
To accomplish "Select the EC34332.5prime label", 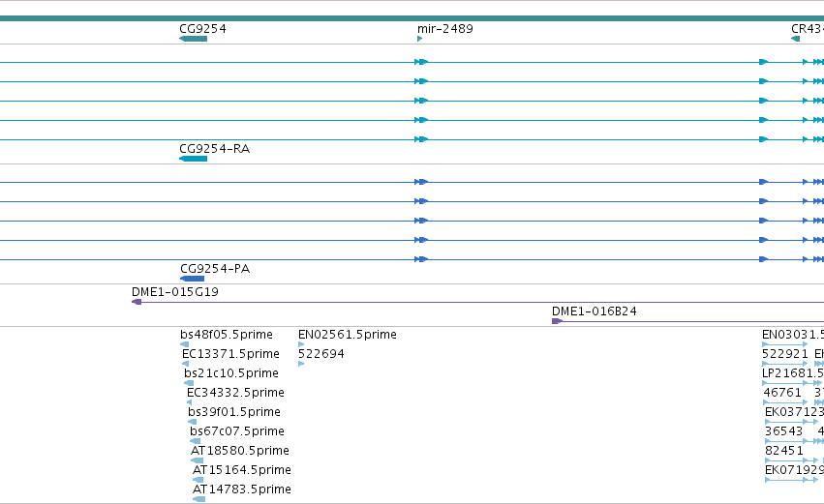I will click(235, 393).
